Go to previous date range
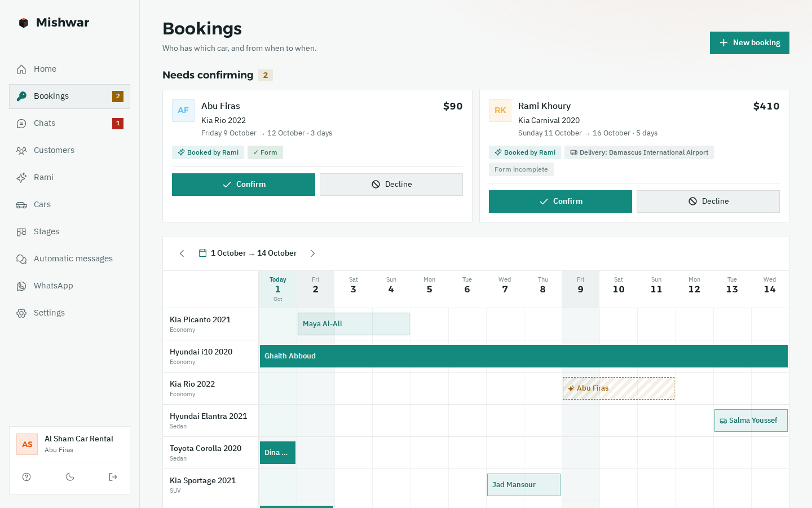This screenshot has width=812, height=508. tap(182, 253)
